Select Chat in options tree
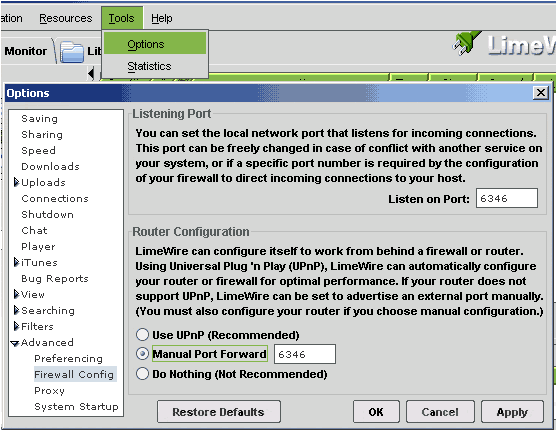This screenshot has width=557, height=431. point(34,231)
